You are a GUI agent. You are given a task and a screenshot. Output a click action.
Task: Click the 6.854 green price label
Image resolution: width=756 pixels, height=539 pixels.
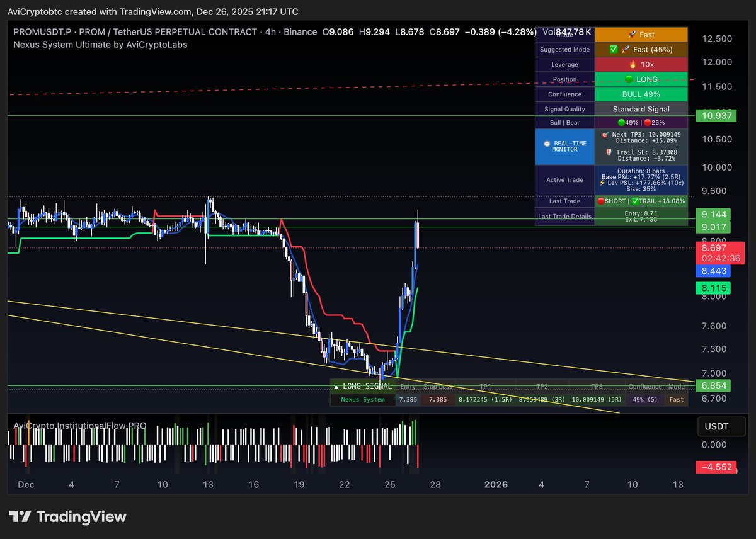pyautogui.click(x=713, y=385)
